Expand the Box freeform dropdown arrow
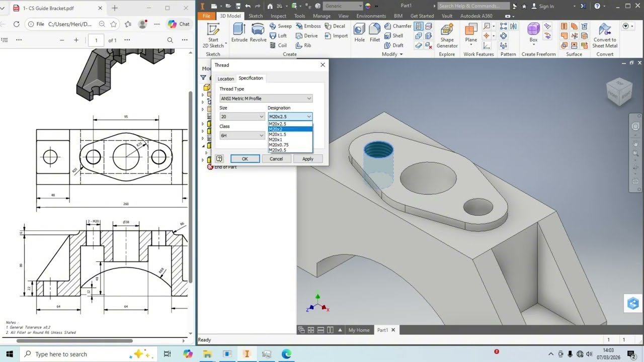644x362 pixels. tap(533, 45)
